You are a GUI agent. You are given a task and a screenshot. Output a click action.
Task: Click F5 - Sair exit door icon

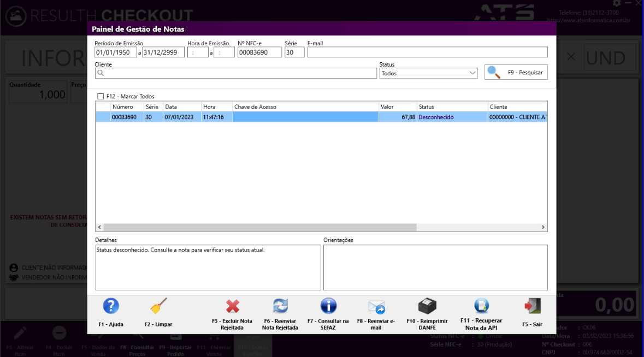[532, 306]
